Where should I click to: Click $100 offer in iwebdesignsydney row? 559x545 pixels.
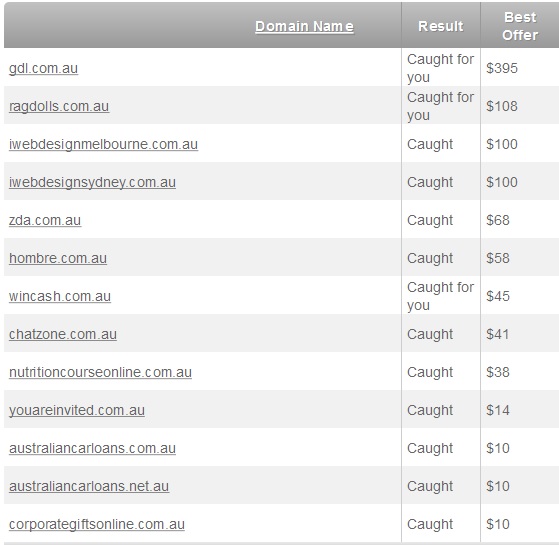tap(502, 182)
